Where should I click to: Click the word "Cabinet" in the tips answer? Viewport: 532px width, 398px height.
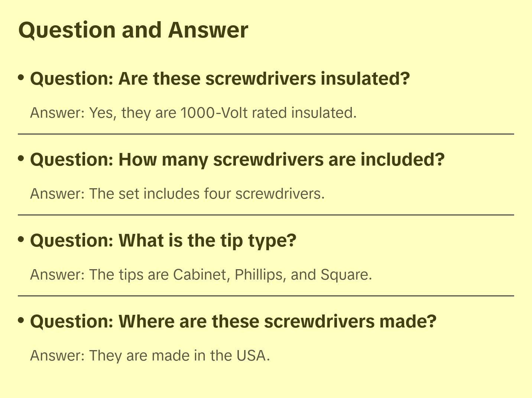tap(202, 275)
